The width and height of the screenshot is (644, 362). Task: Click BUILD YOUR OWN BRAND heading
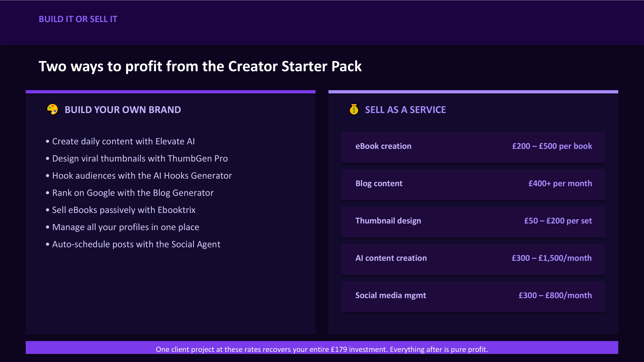pos(123,110)
